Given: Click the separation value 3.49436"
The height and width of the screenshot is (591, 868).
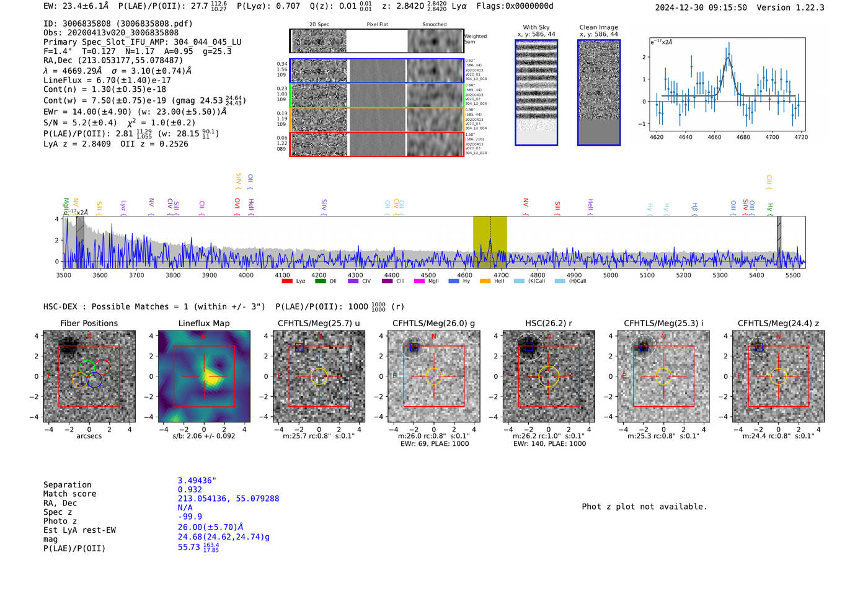Looking at the screenshot, I should point(197,481).
